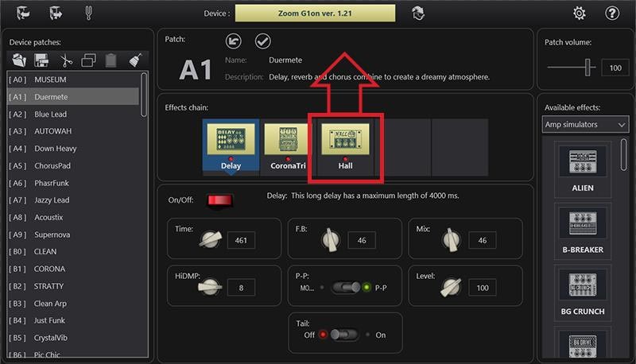
Task: Click the scissors cut patch icon
Action: click(65, 60)
